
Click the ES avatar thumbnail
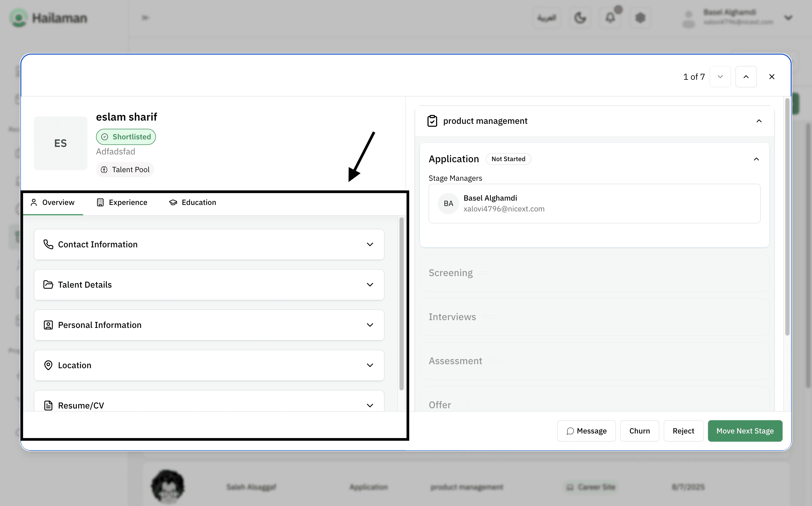coord(60,143)
